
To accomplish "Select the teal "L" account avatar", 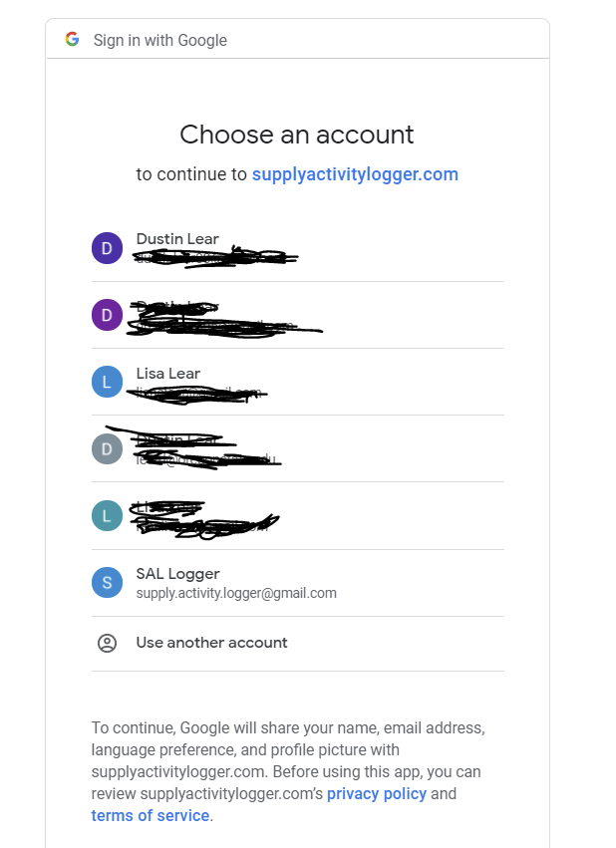I will click(x=107, y=515).
